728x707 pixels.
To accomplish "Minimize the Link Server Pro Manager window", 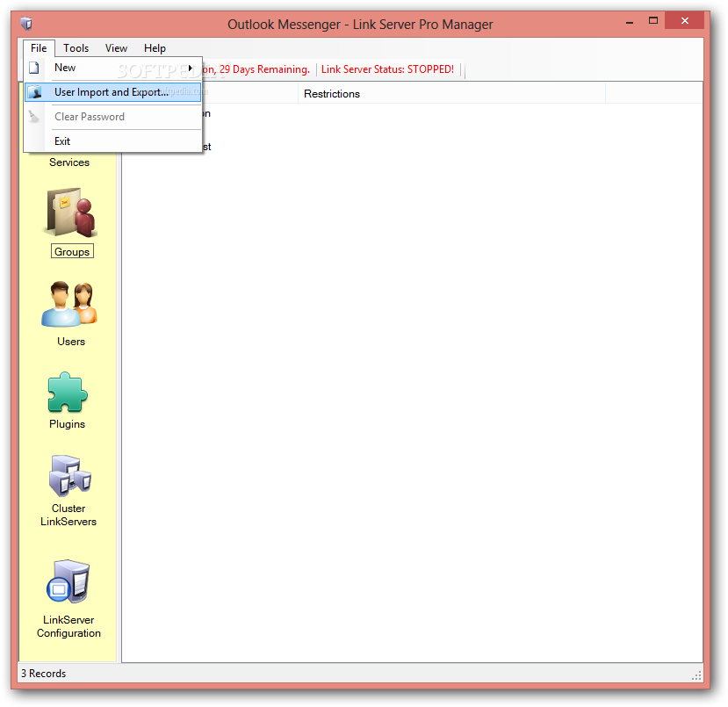I will pyautogui.click(x=630, y=21).
